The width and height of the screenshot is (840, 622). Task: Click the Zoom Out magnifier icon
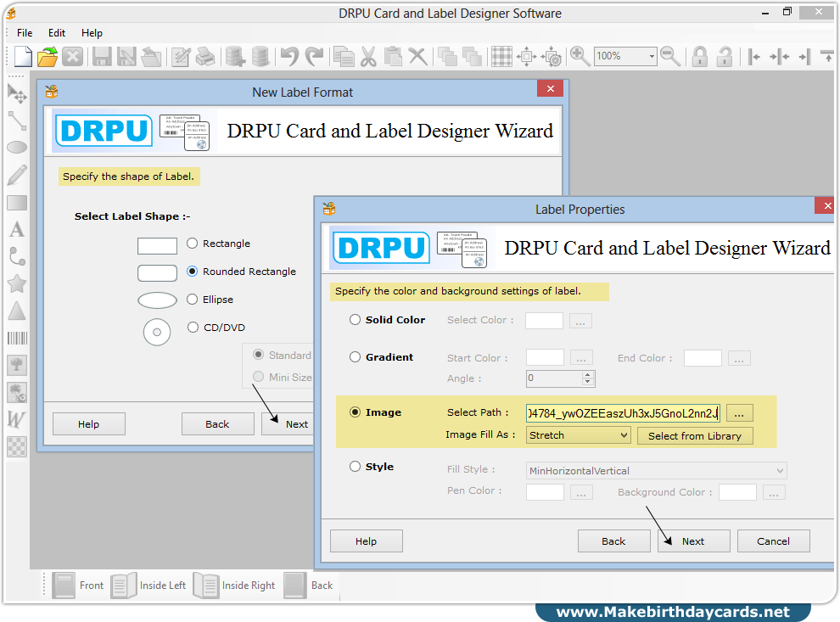click(x=670, y=56)
